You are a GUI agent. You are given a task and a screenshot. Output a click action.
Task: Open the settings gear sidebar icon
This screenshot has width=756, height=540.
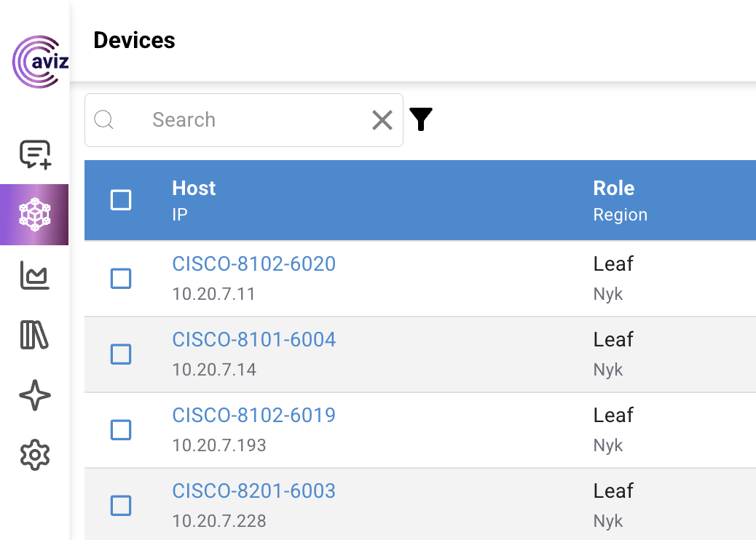35,456
